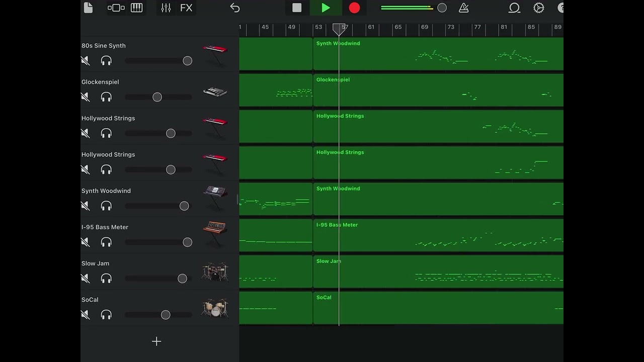Image resolution: width=644 pixels, height=362 pixels.
Task: Select the Glockenspiel instrument icon
Action: coord(215,92)
